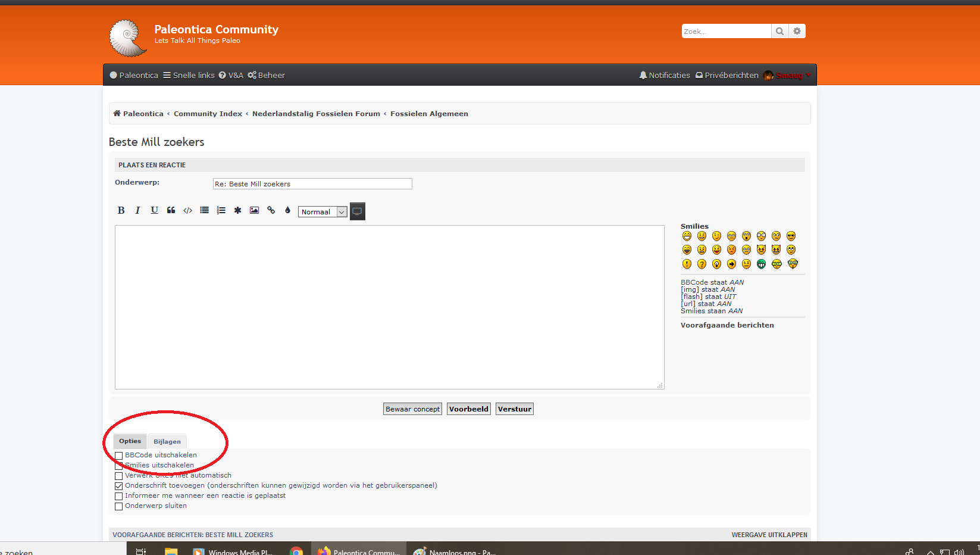The image size is (980, 555).
Task: Switch to the Bijlagen tab
Action: [167, 441]
